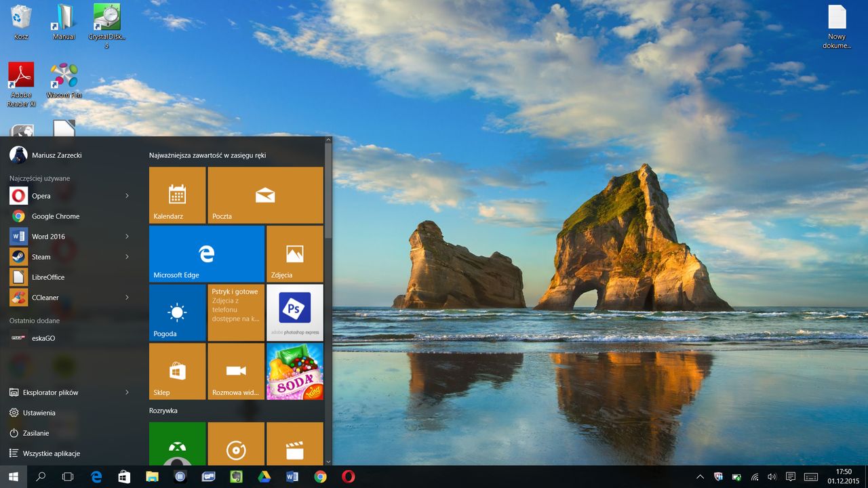The image size is (868, 488).
Task: Select the Adobe Reader XI desktop icon
Action: coord(21,85)
